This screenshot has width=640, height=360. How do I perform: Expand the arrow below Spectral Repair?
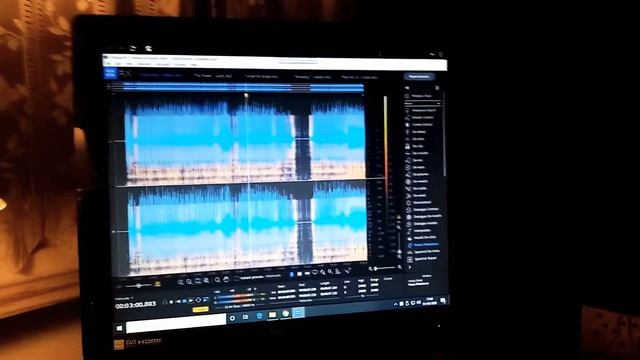tap(410, 267)
